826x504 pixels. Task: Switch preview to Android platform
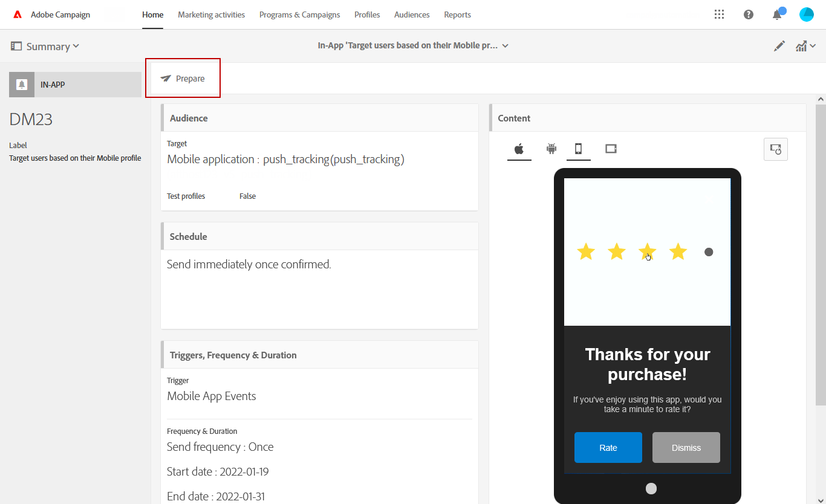point(551,149)
